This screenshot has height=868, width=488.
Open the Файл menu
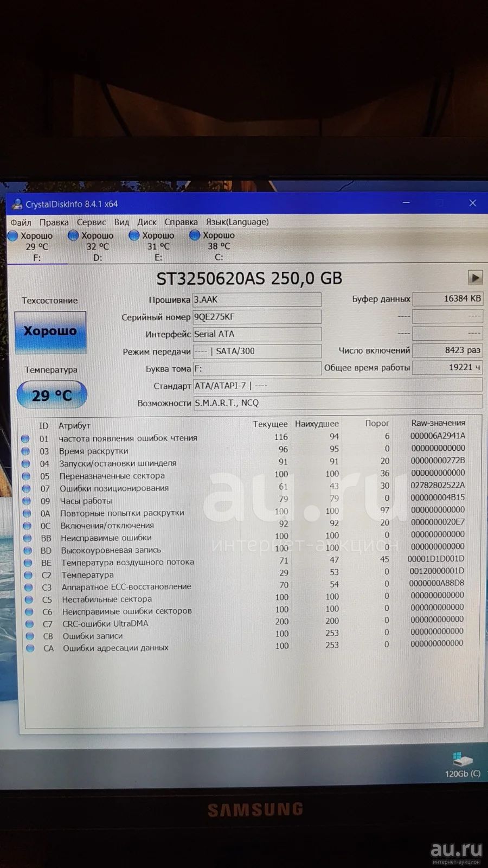(x=21, y=222)
